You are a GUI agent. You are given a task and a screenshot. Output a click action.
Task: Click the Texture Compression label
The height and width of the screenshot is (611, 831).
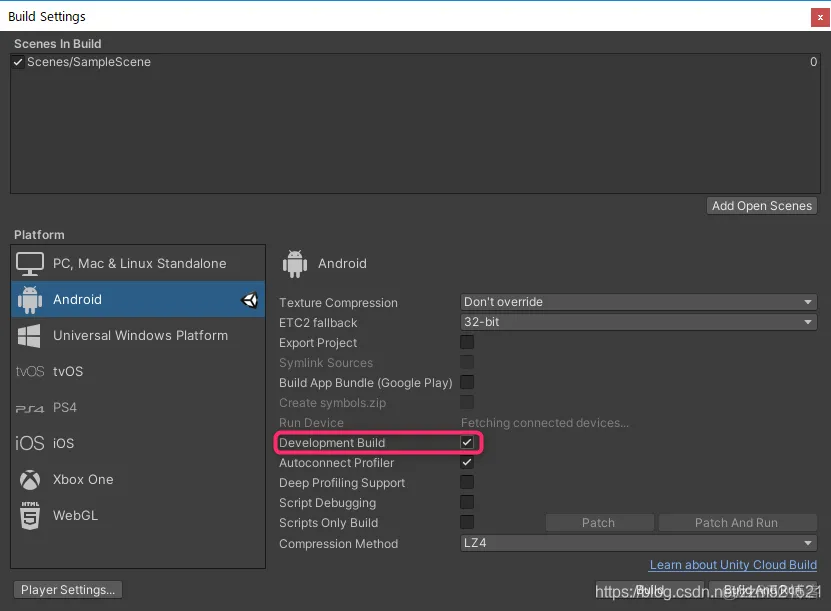(x=338, y=303)
